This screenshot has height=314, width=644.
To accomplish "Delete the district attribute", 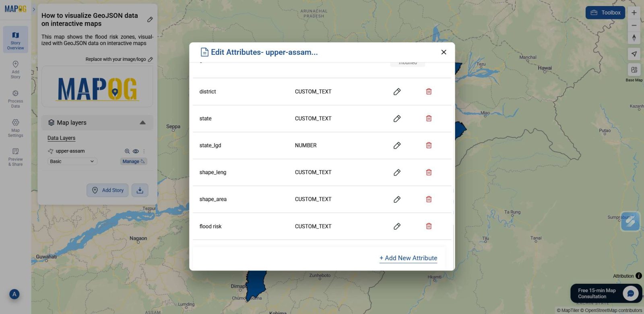I will [x=429, y=91].
